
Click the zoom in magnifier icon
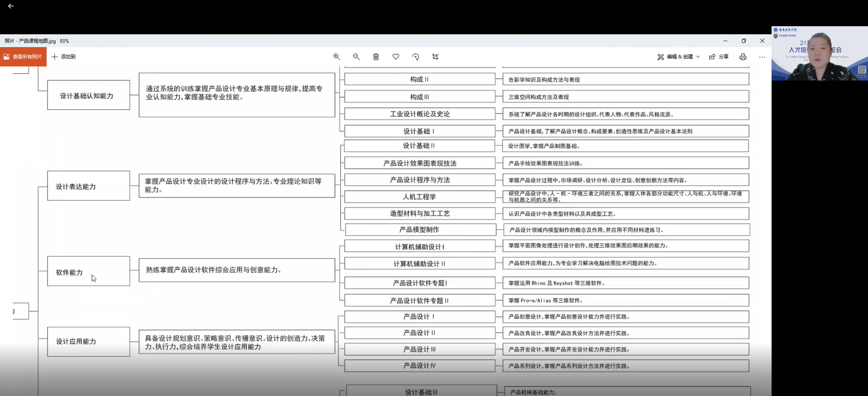[x=336, y=57]
